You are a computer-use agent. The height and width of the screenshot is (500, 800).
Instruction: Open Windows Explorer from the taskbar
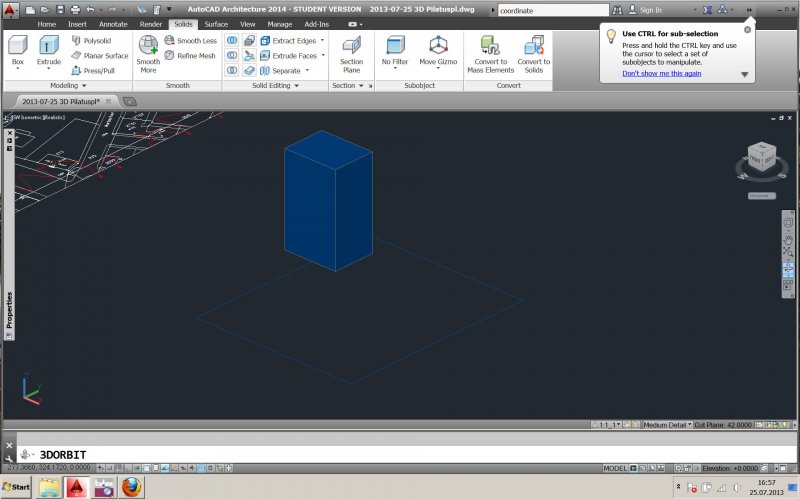tap(49, 487)
